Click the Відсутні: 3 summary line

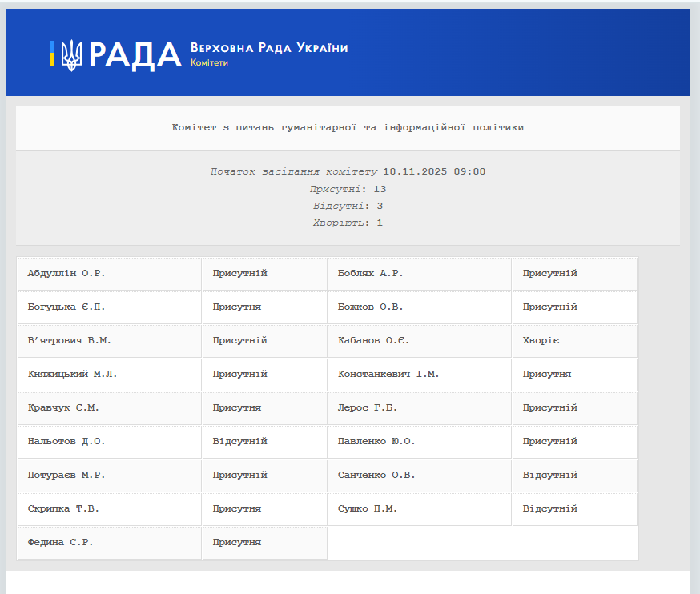coord(348,206)
